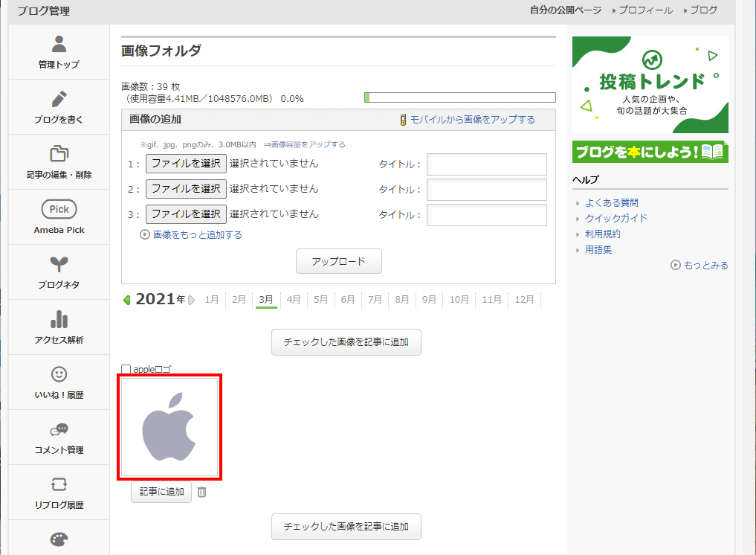This screenshot has width=756, height=555.
Task: Open the クイックガイド help link
Action: pyautogui.click(x=616, y=218)
